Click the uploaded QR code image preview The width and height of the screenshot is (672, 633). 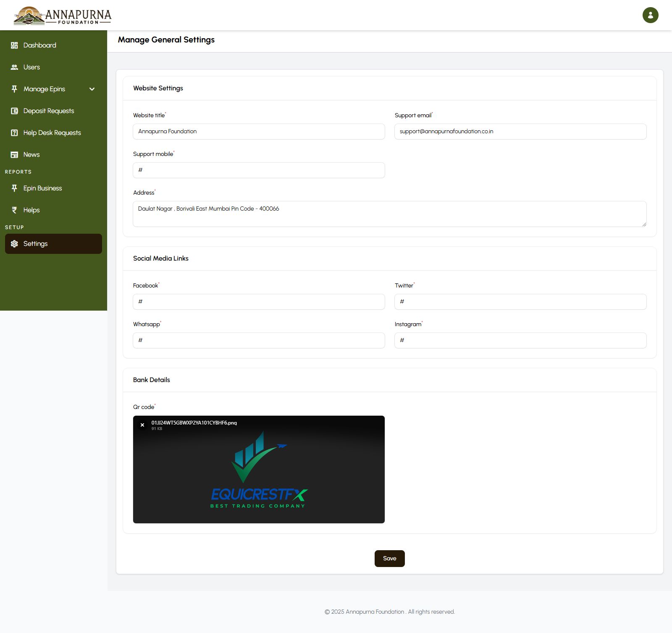(259, 469)
